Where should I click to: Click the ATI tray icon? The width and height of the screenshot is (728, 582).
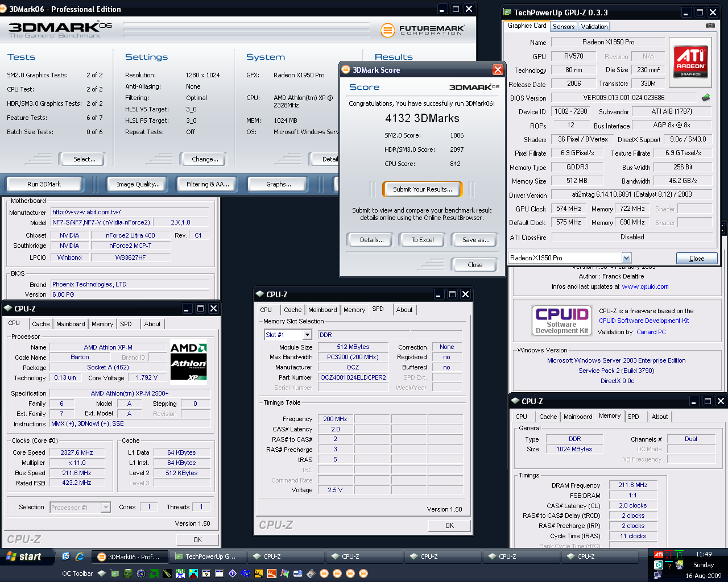pyautogui.click(x=659, y=555)
